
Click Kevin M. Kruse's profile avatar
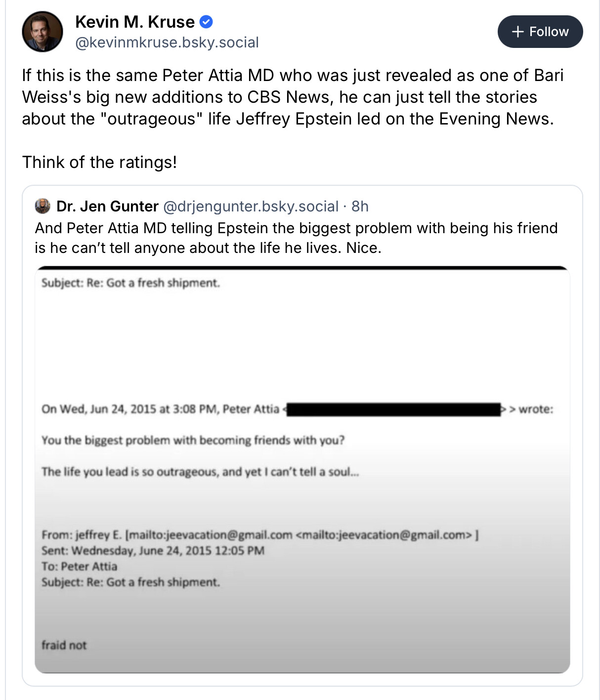43,32
